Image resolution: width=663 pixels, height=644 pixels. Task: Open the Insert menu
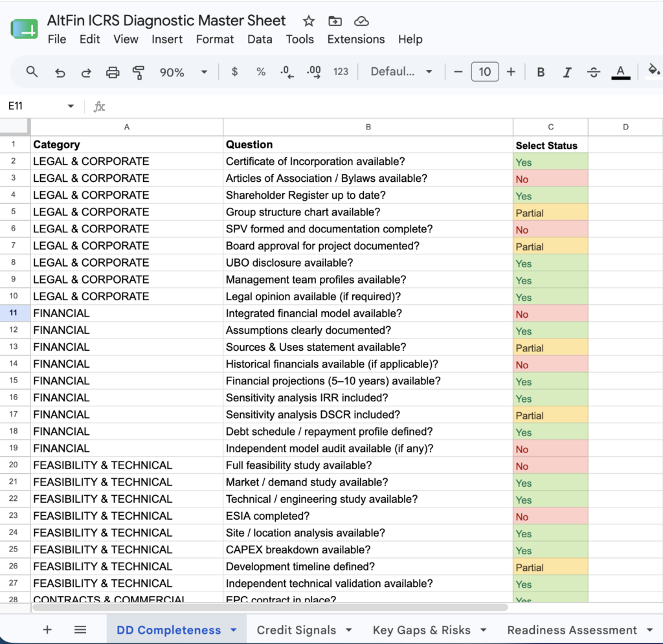click(x=167, y=39)
